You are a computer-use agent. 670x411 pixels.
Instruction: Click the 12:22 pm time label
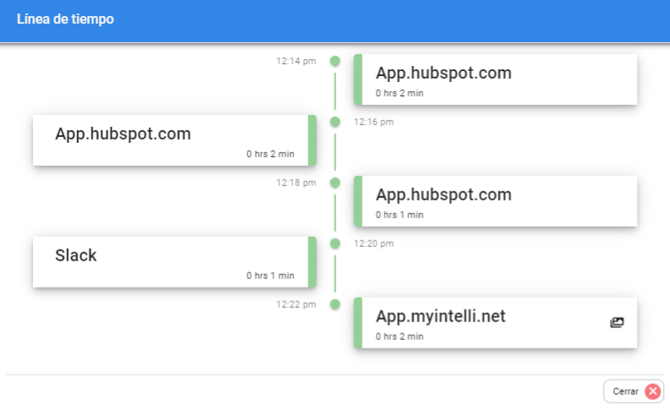tap(296, 304)
